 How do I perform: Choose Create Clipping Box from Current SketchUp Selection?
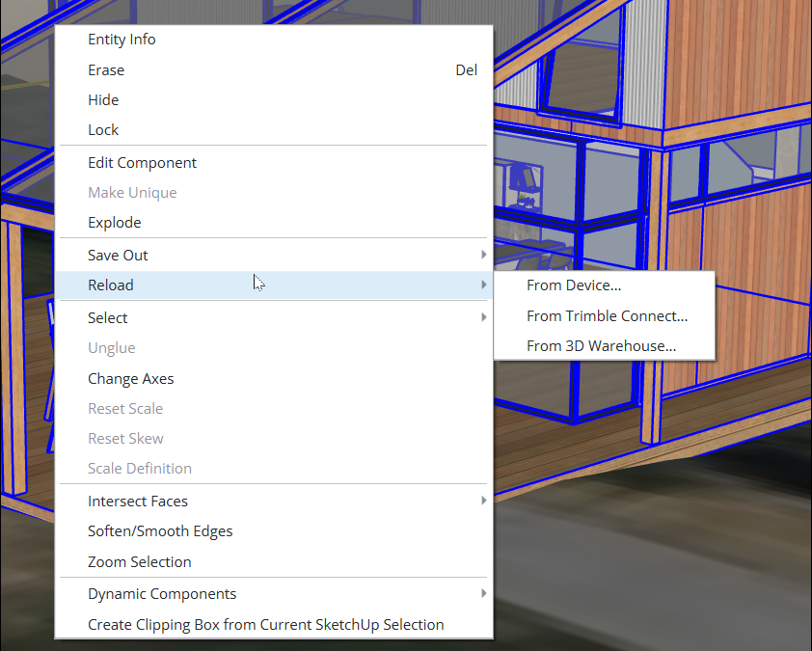274,625
